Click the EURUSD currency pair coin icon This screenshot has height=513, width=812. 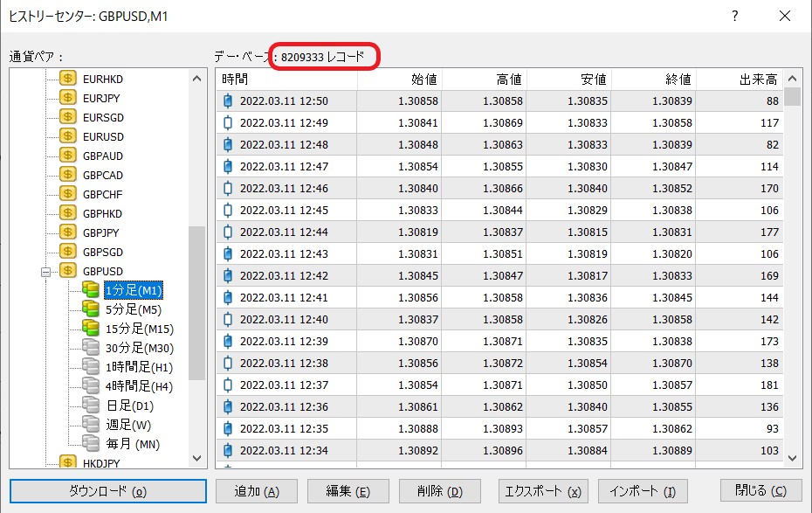(68, 136)
